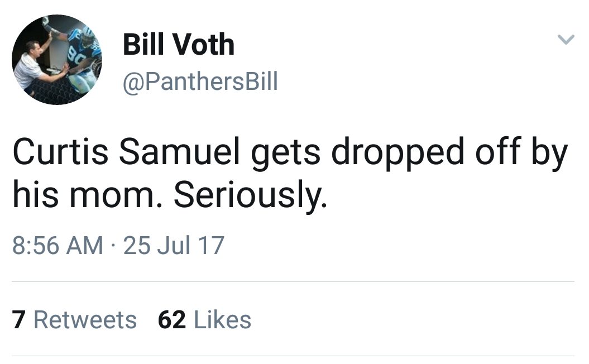The width and height of the screenshot is (589, 364).
Task: View the 62 Likes list
Action: [x=204, y=320]
